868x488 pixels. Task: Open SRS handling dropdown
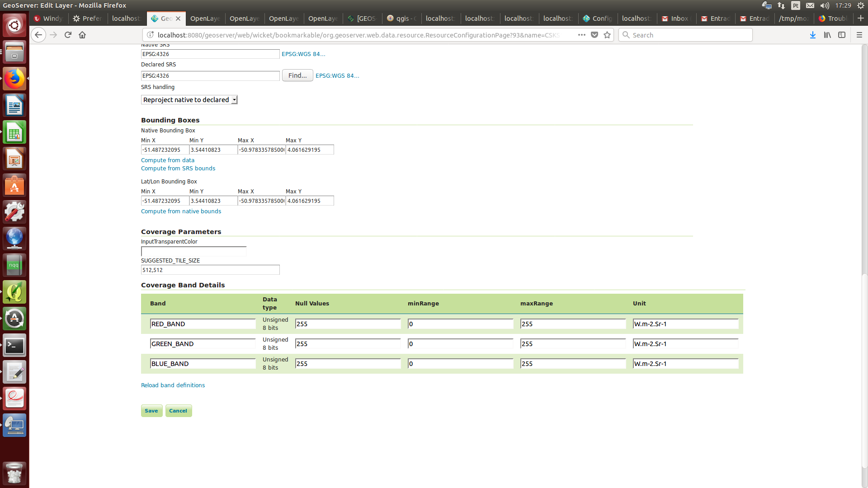coord(189,100)
